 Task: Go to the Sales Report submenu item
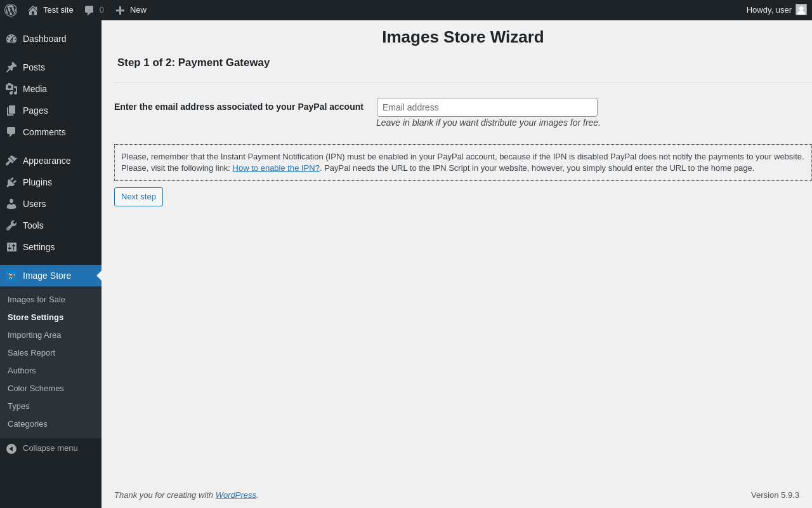pyautogui.click(x=31, y=353)
